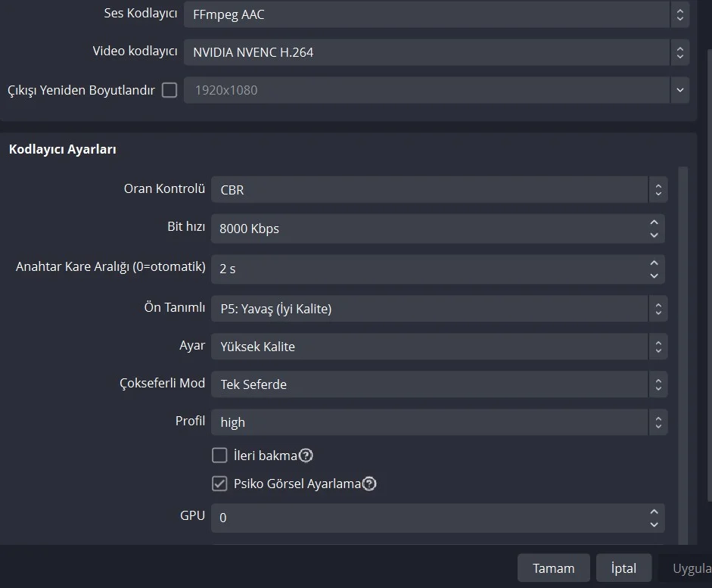Increase Bit hızı with up arrow
712x588 pixels.
pos(654,222)
